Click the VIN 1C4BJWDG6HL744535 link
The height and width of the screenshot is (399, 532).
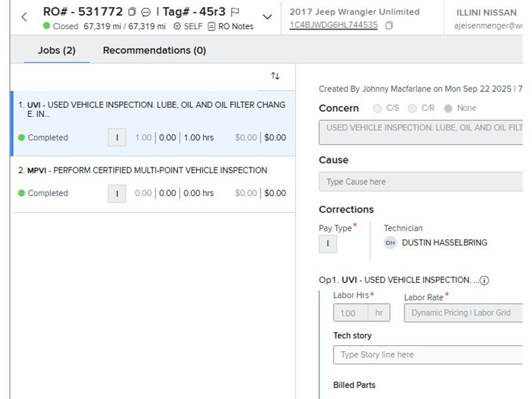point(333,25)
